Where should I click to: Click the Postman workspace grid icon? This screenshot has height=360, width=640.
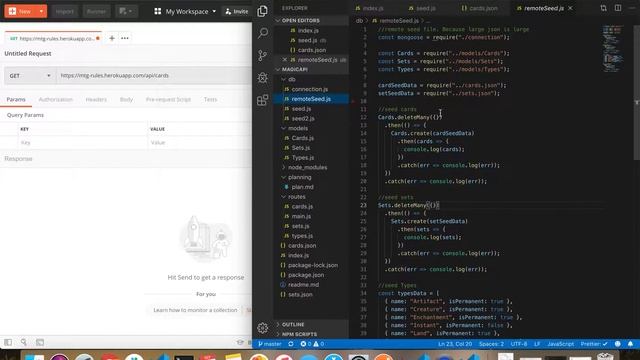click(158, 11)
